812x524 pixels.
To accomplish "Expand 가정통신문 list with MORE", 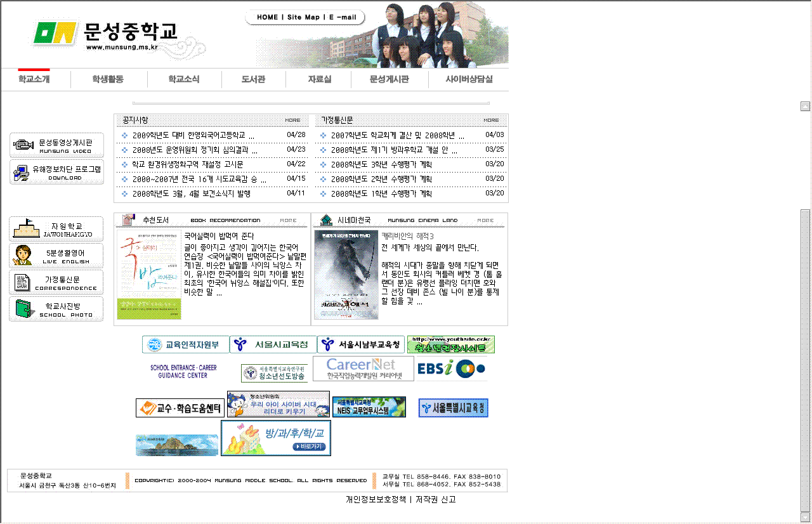I will [491, 120].
